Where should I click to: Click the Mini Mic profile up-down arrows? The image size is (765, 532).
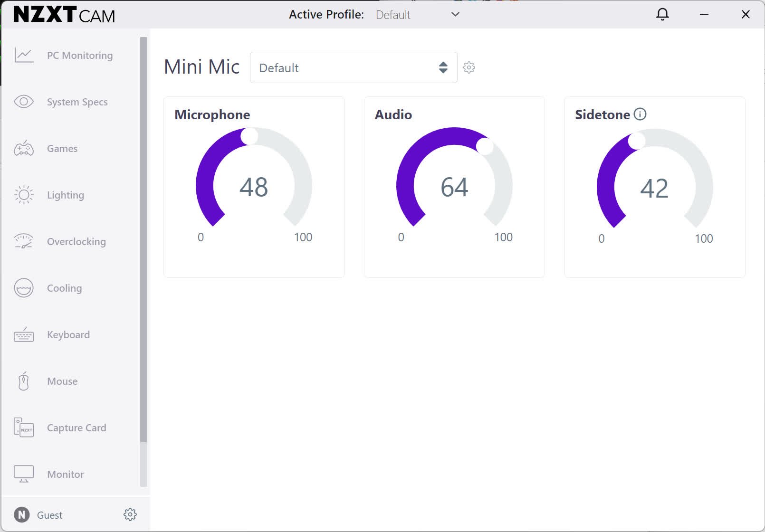click(443, 67)
